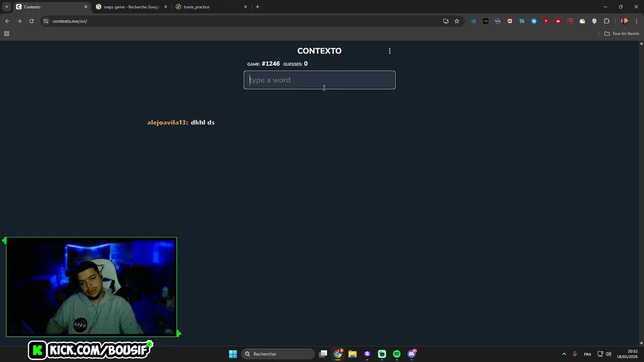Viewport: 644px width, 362px height.
Task: Show hidden system tray icons
Action: click(564, 354)
